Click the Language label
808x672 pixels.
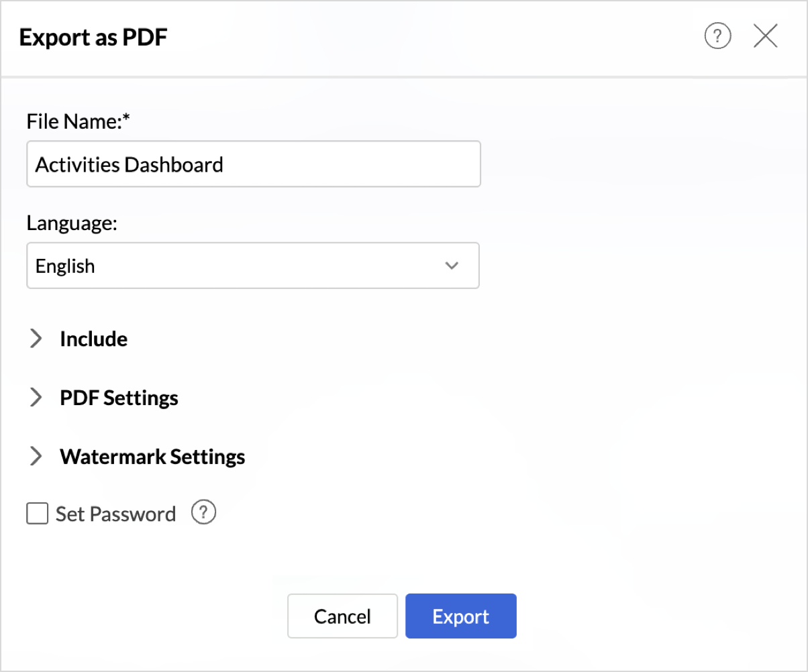[x=72, y=223]
